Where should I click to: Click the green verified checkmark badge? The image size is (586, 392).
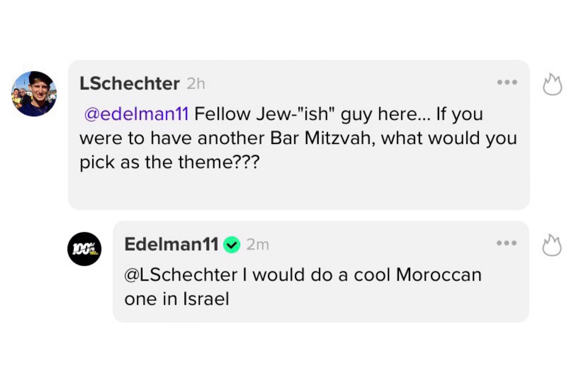[x=231, y=245]
